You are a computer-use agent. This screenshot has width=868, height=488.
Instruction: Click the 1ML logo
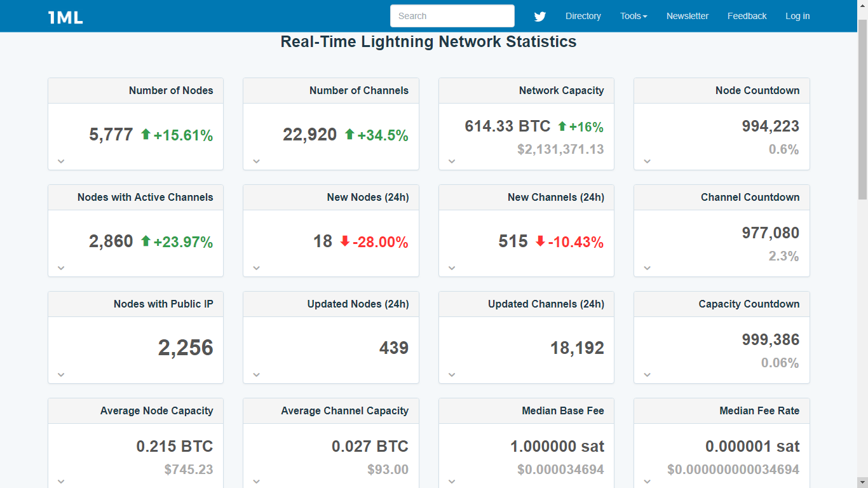click(x=64, y=17)
